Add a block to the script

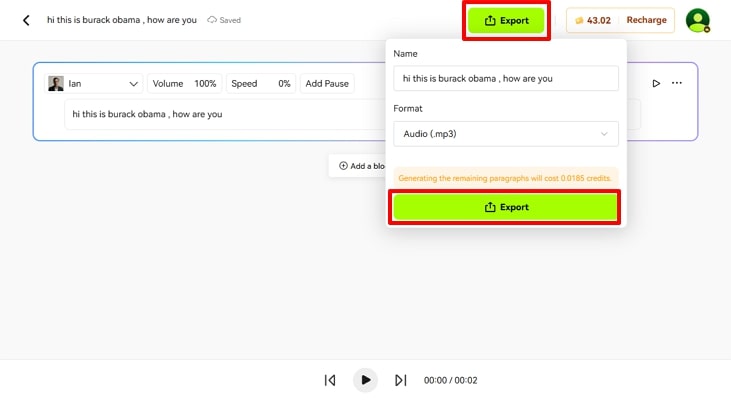coord(358,166)
